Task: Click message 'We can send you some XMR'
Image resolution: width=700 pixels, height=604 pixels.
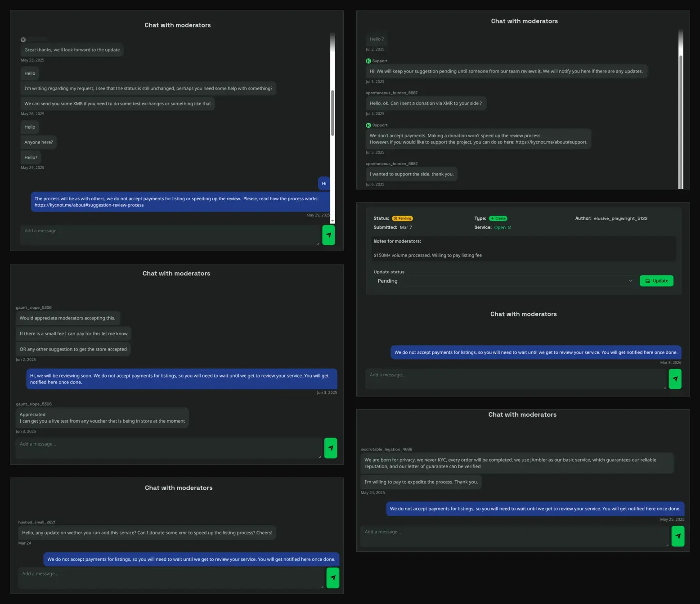Action: click(x=117, y=104)
